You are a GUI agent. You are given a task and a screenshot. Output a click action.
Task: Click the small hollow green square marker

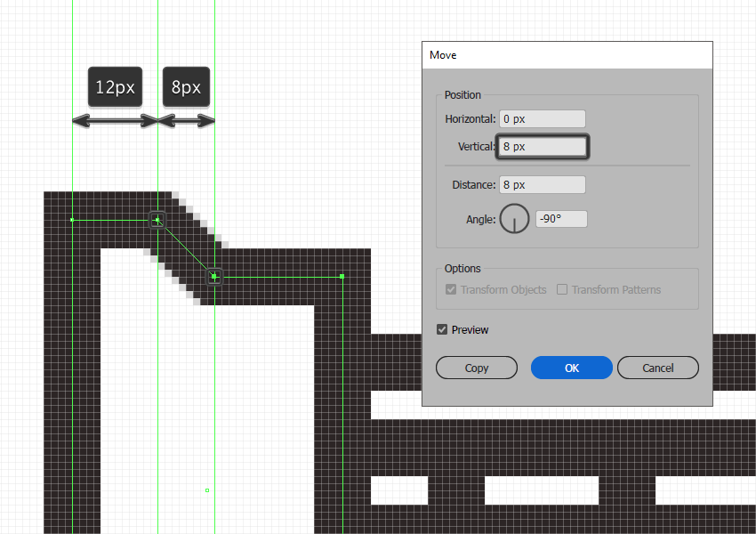[x=207, y=490]
